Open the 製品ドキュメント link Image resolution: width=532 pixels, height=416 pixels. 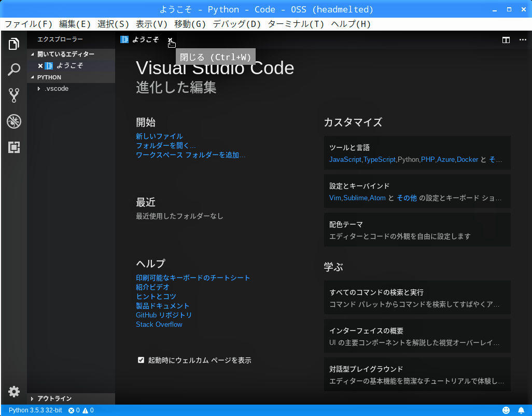tap(162, 306)
